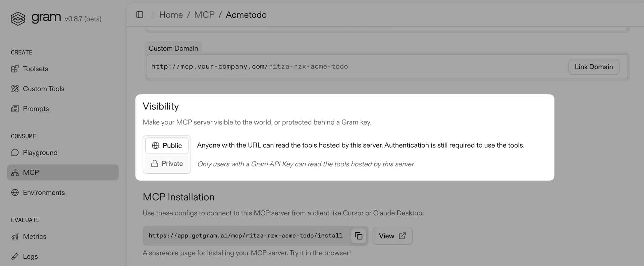Select Custom Tools in the sidebar
The height and width of the screenshot is (266, 644).
pyautogui.click(x=44, y=89)
